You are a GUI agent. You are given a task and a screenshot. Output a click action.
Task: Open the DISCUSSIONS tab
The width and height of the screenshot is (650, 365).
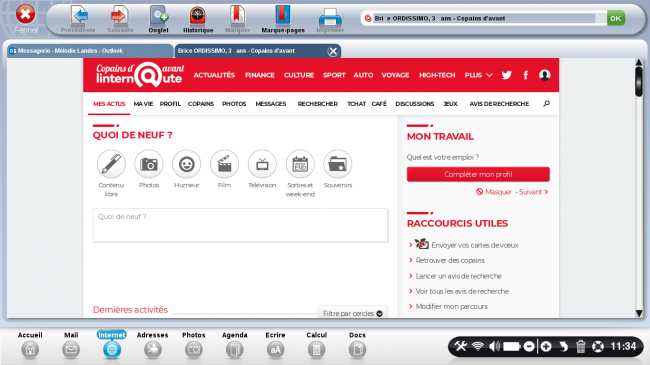(415, 104)
